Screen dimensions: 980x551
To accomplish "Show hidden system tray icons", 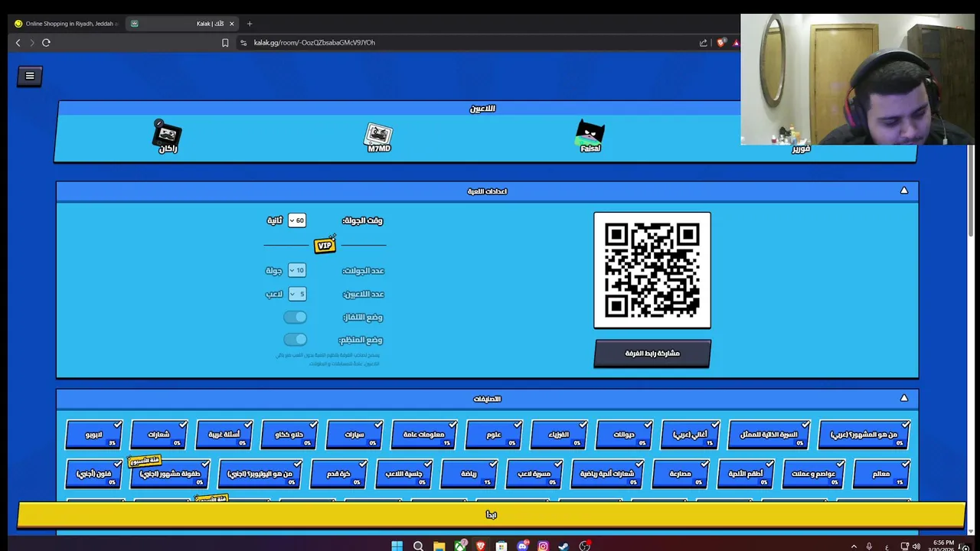I will [854, 546].
